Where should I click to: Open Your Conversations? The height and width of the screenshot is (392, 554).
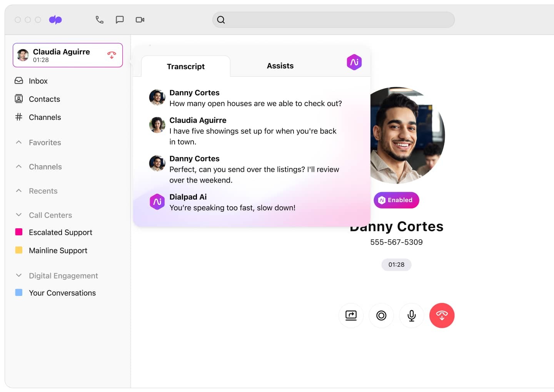click(x=62, y=292)
